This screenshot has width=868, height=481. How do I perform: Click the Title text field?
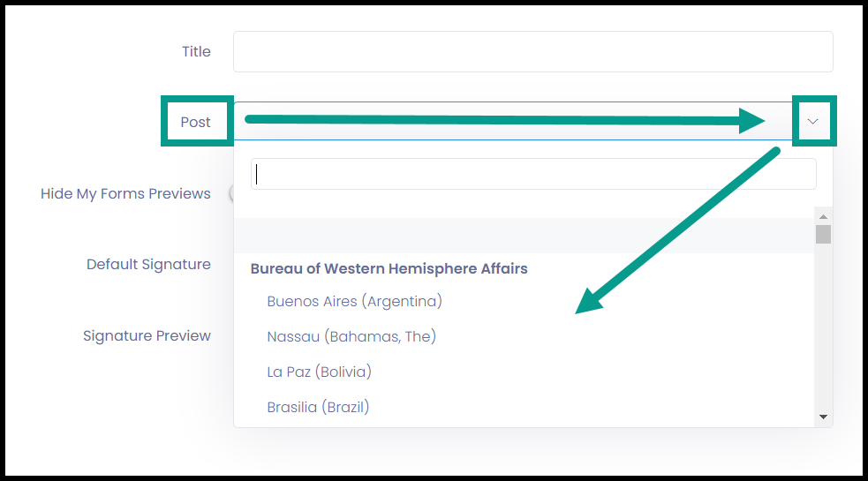click(x=533, y=51)
